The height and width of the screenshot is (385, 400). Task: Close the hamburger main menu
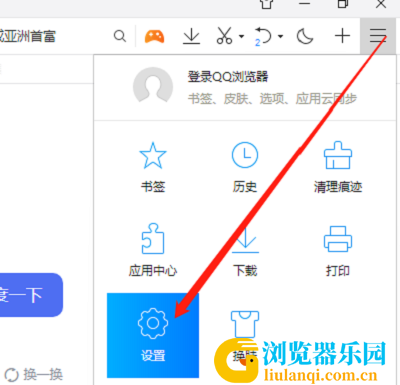point(378,36)
